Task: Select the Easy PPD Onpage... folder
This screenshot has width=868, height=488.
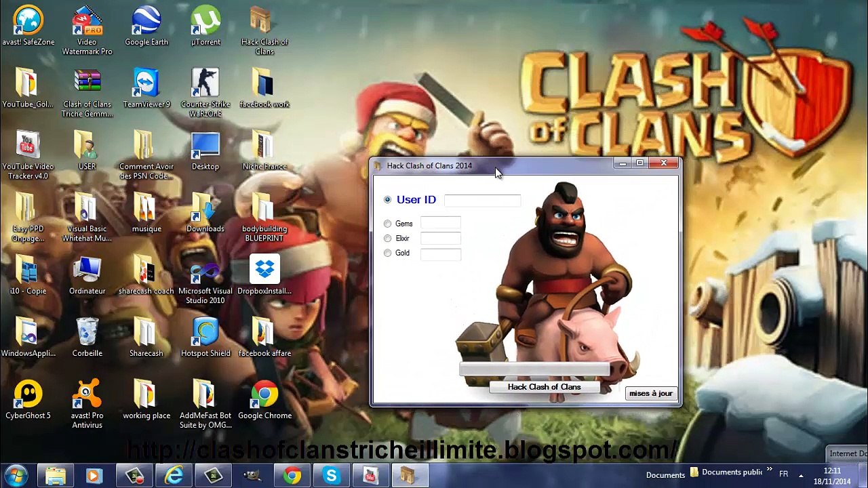Action: (28, 218)
